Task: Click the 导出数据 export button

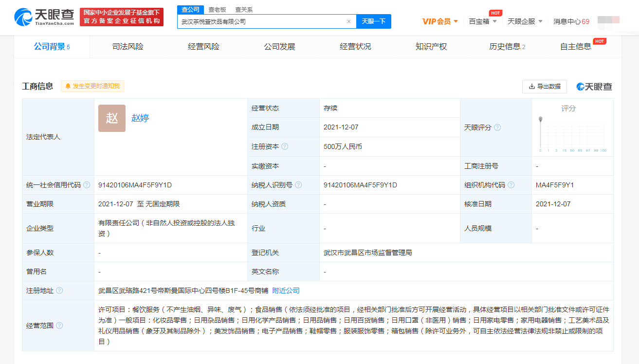Action: point(544,87)
